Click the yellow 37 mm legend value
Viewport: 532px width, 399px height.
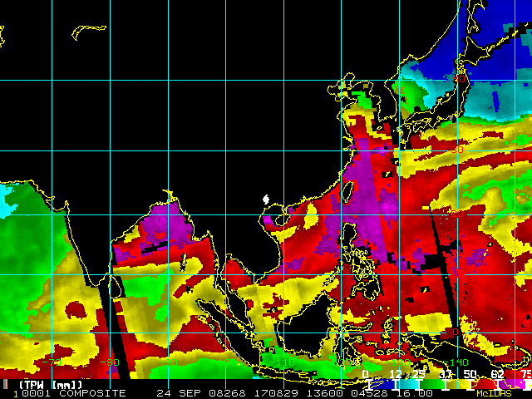pyautogui.click(x=446, y=374)
